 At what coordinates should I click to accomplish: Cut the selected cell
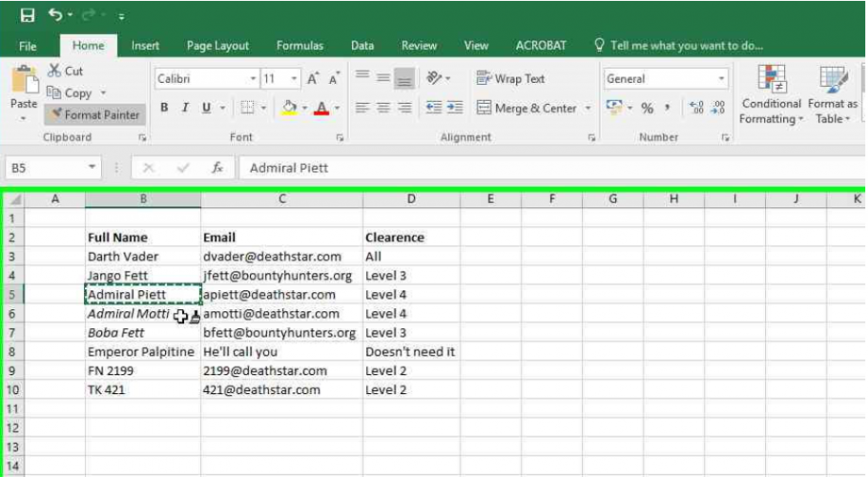pos(65,71)
